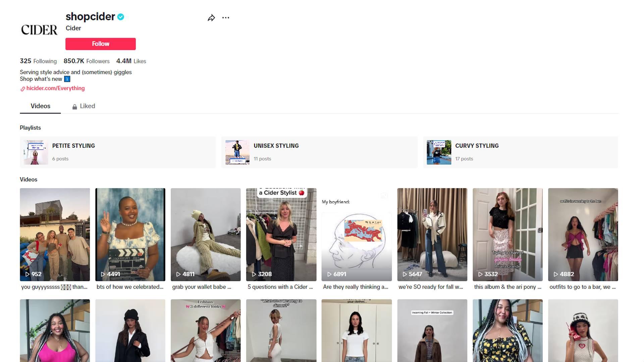Click caption 'grab your wallet babe ...'

click(202, 287)
